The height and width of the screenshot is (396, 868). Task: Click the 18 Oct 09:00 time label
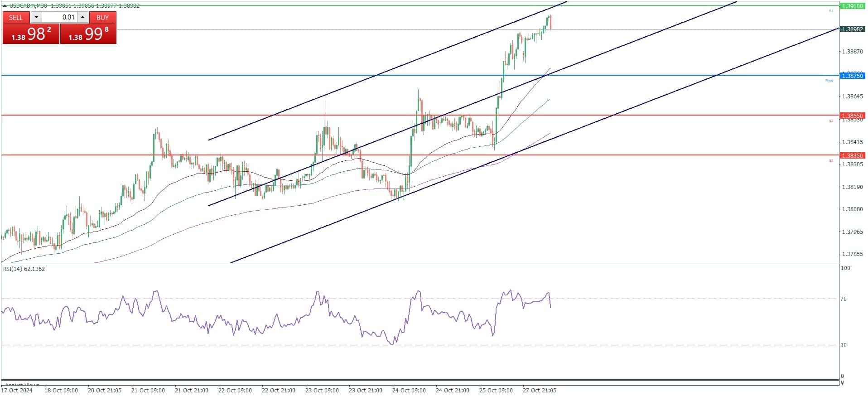[61, 391]
